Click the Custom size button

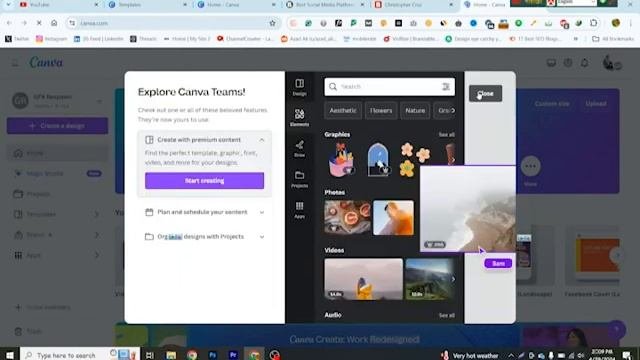(552, 104)
